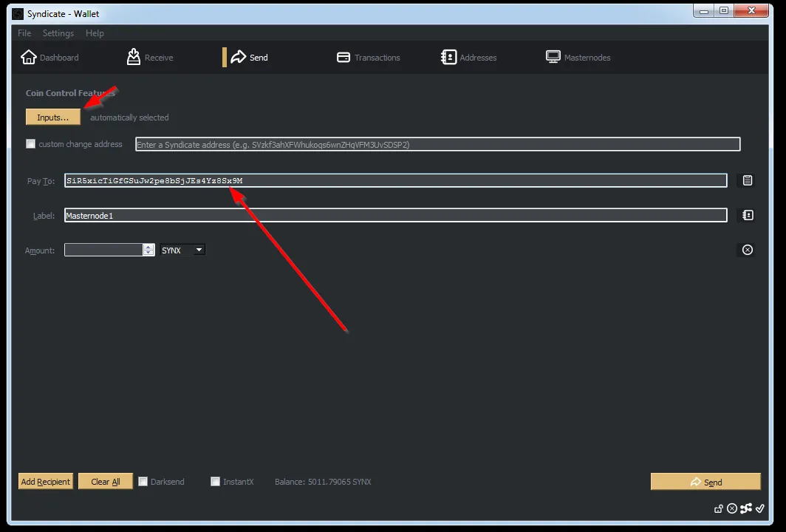The height and width of the screenshot is (532, 786).
Task: Increase the amount with the up arrow
Action: point(148,247)
